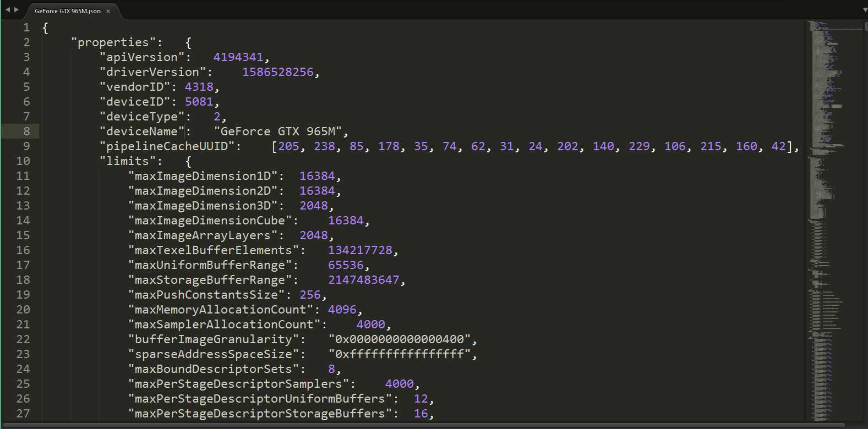
Task: Click the value 4096
Action: 342,310
